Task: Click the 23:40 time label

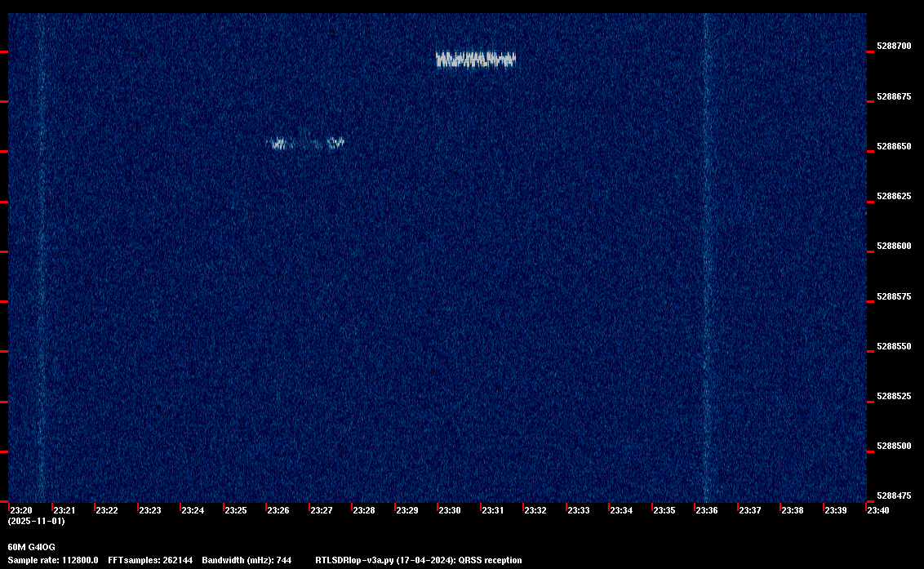Action: [x=878, y=510]
